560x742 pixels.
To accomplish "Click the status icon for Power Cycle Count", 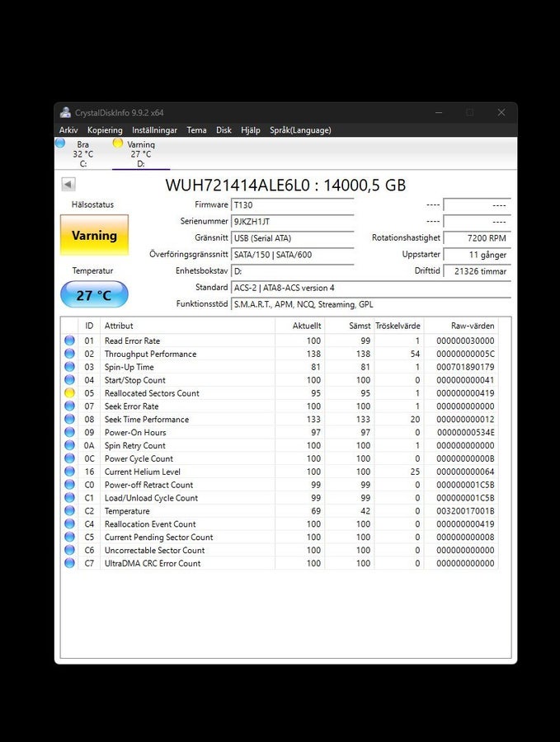I will click(69, 458).
